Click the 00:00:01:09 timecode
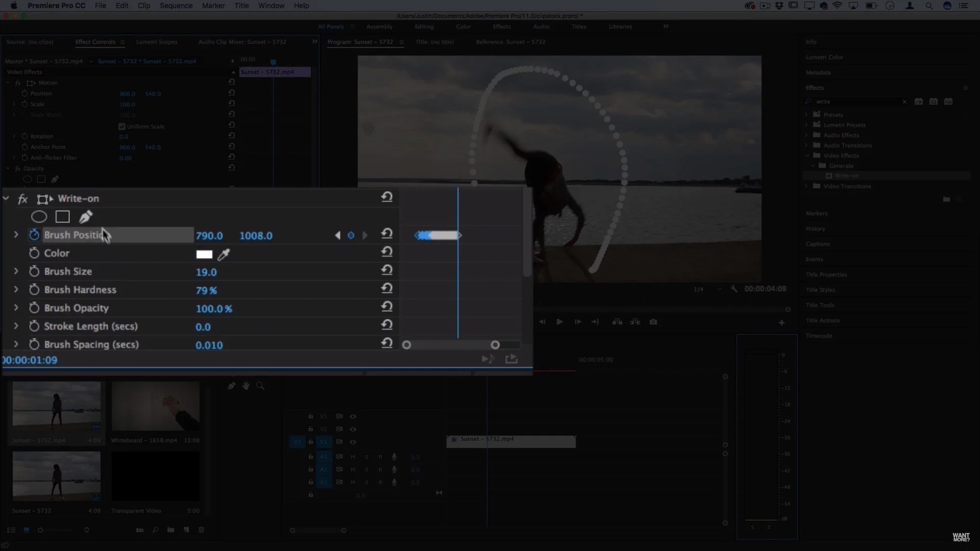The height and width of the screenshot is (551, 980). [31, 360]
